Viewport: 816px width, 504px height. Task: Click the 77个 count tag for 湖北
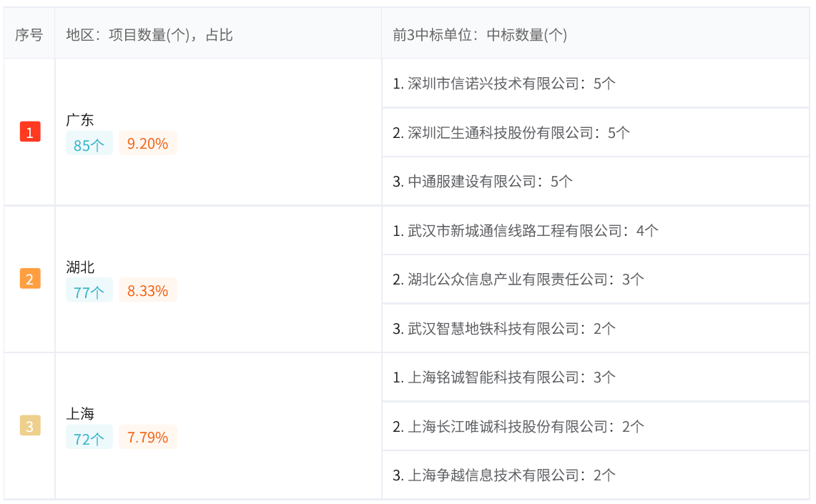coord(89,292)
